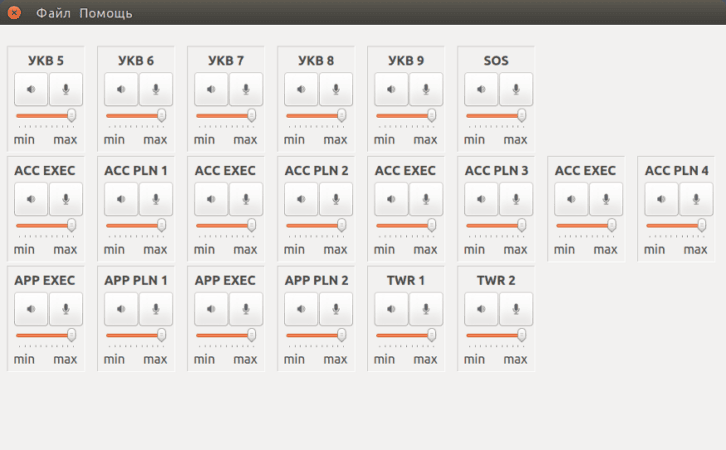
Task: Click the ACC PLN 1 speaker button
Action: click(x=121, y=199)
